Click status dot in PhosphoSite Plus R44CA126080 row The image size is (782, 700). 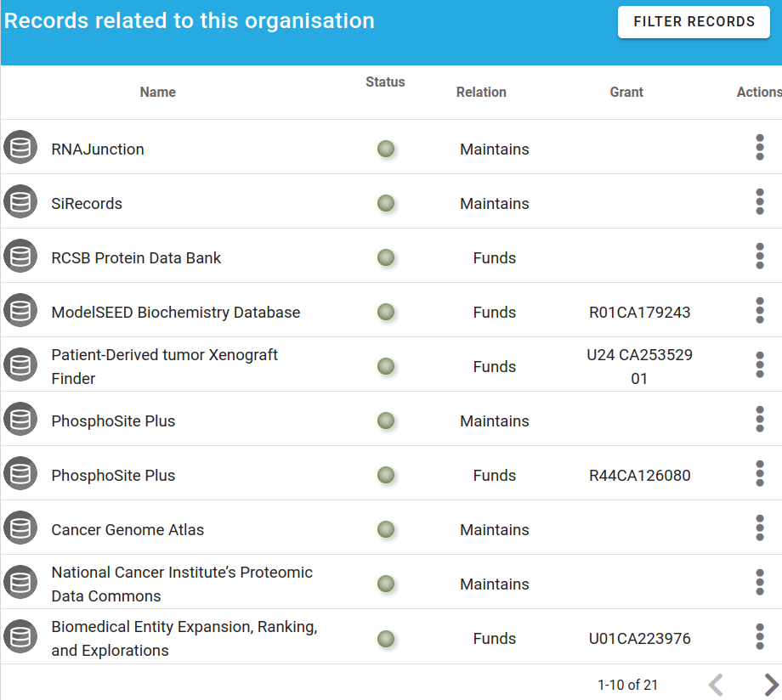[x=386, y=475]
